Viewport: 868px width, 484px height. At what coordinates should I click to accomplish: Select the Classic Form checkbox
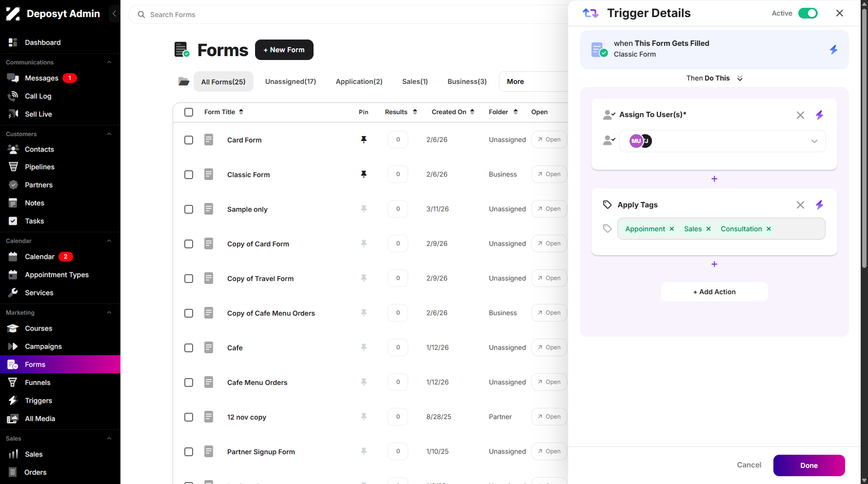click(189, 175)
